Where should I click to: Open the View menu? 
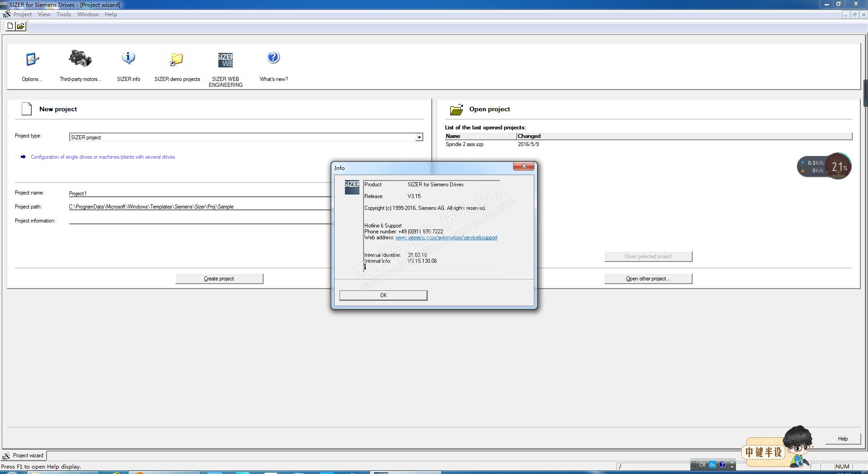44,14
